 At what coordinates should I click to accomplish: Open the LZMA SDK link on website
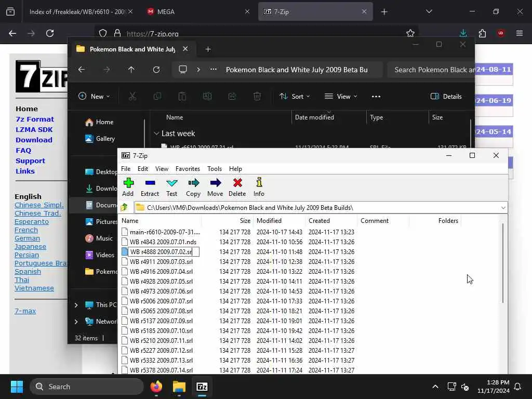point(34,129)
